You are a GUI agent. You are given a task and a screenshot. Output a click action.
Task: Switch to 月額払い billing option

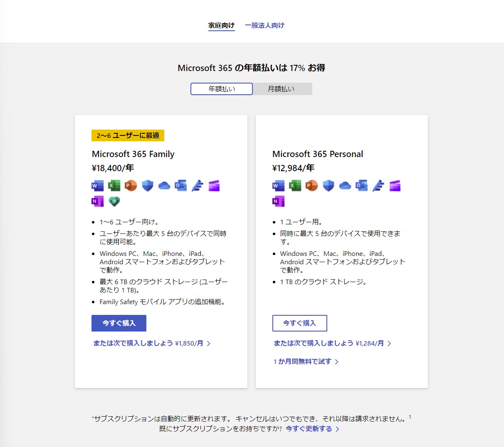pos(282,89)
